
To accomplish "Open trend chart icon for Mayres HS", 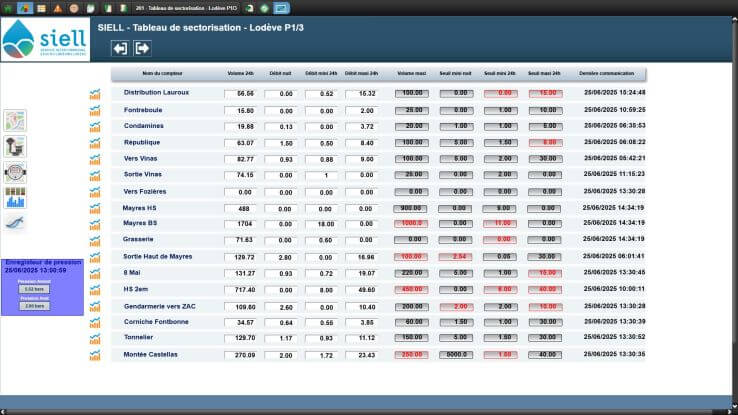I will pos(95,208).
